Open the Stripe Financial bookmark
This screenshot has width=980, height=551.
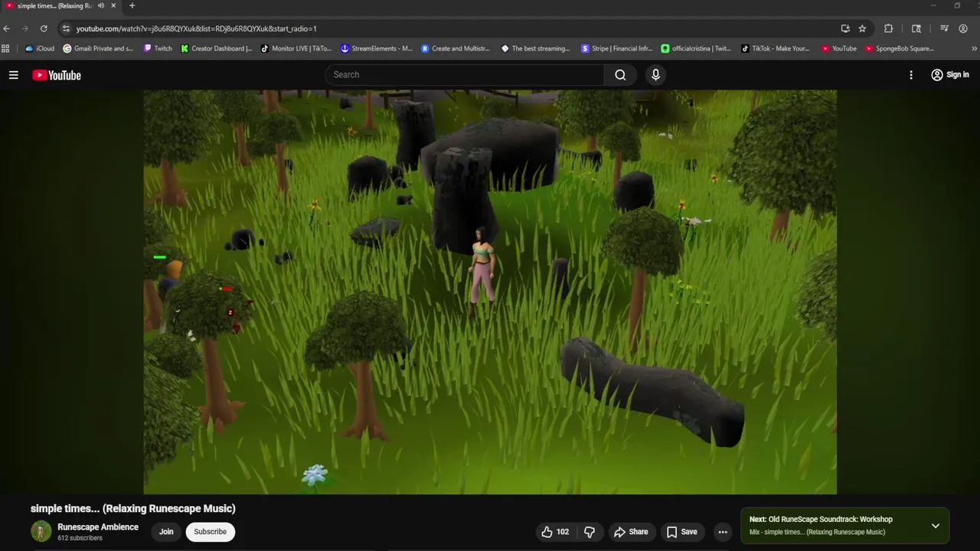click(616, 48)
